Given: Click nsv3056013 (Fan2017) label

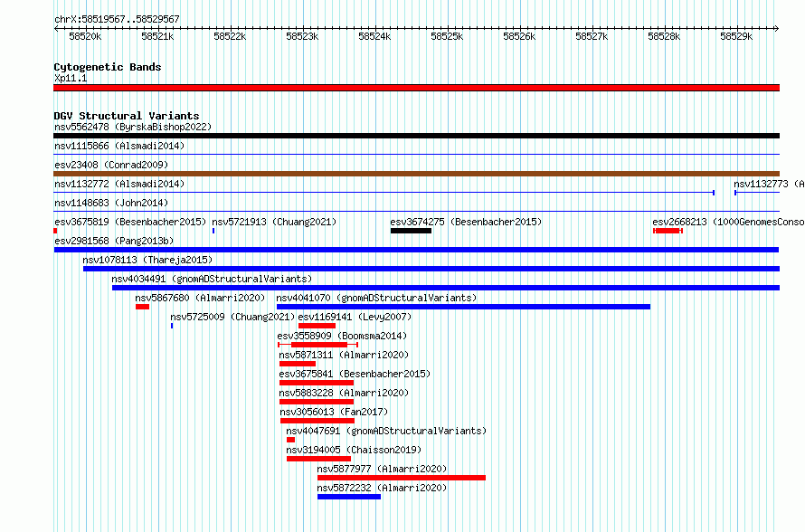Looking at the screenshot, I should (x=335, y=412).
